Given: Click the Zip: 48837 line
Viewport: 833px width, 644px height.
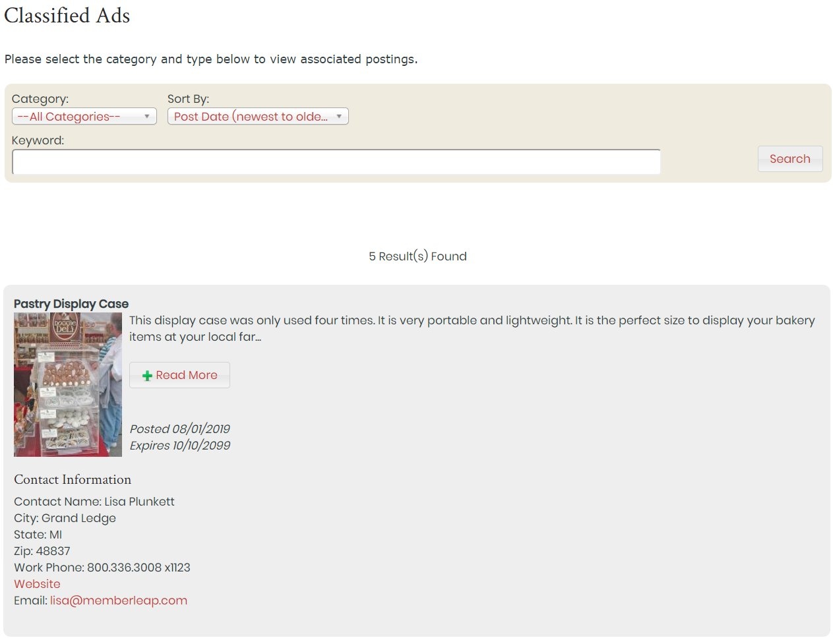Looking at the screenshot, I should 42,551.
